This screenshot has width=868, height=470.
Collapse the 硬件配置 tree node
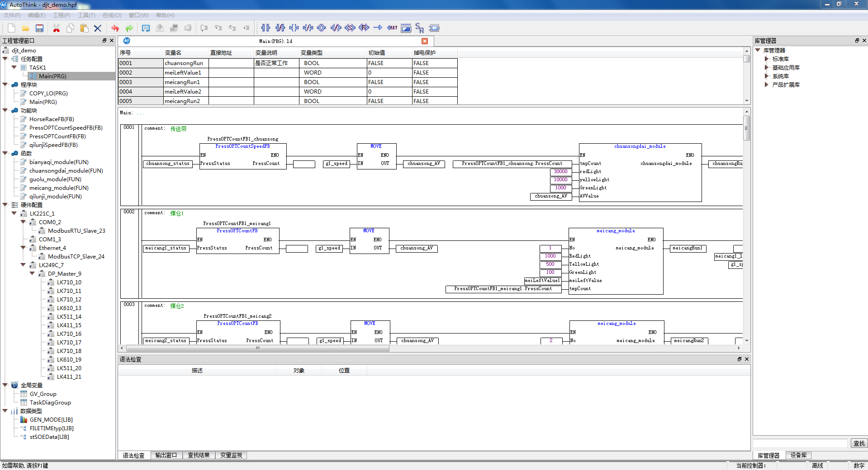[5, 205]
